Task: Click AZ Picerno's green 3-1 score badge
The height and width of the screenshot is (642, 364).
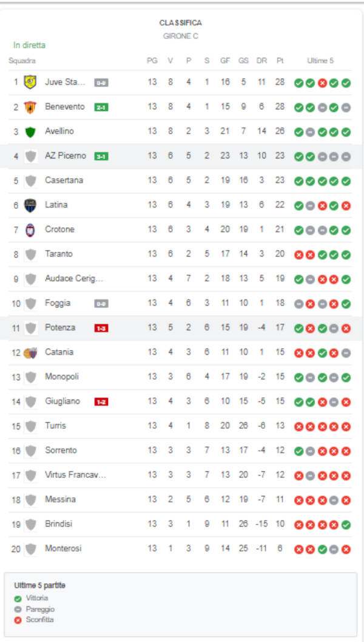Action: click(101, 156)
